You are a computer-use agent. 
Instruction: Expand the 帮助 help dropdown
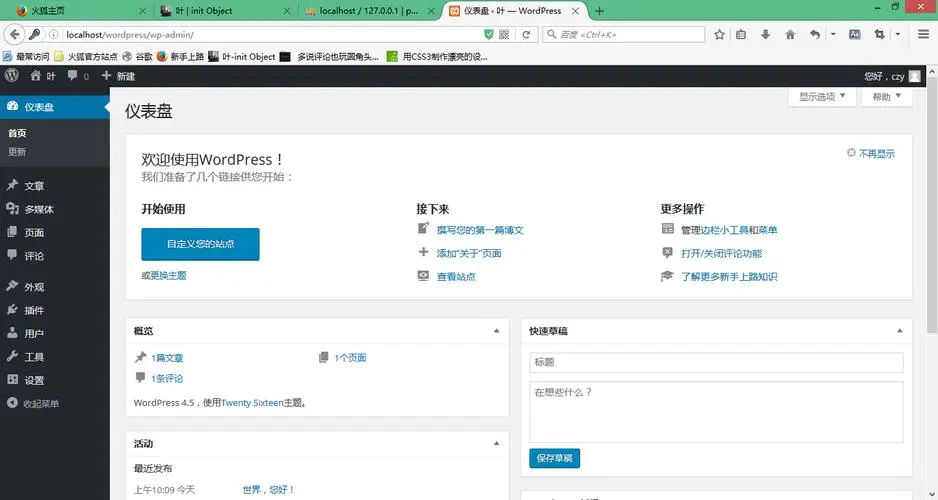(886, 97)
